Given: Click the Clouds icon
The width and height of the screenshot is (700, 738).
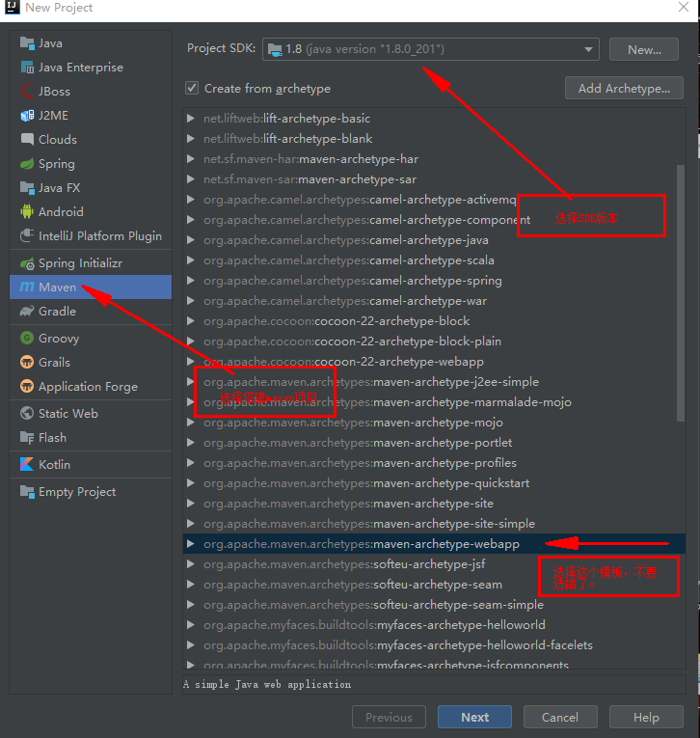Looking at the screenshot, I should [27, 139].
